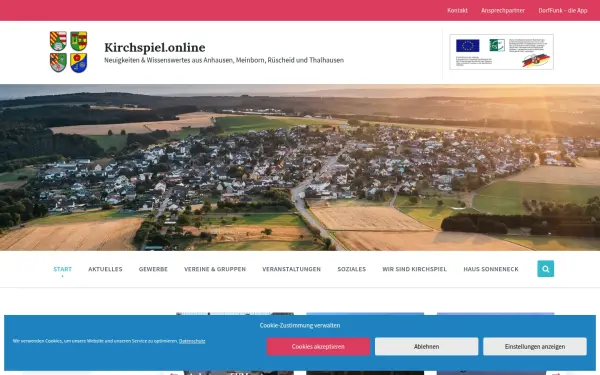Open the Kontakt link in top bar
The image size is (600, 375).
point(457,10)
